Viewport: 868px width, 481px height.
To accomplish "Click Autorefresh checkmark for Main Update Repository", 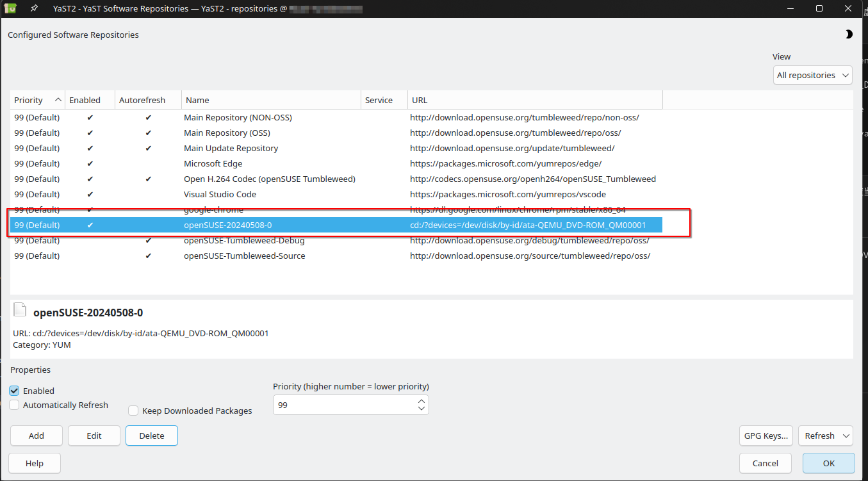I will click(x=149, y=148).
